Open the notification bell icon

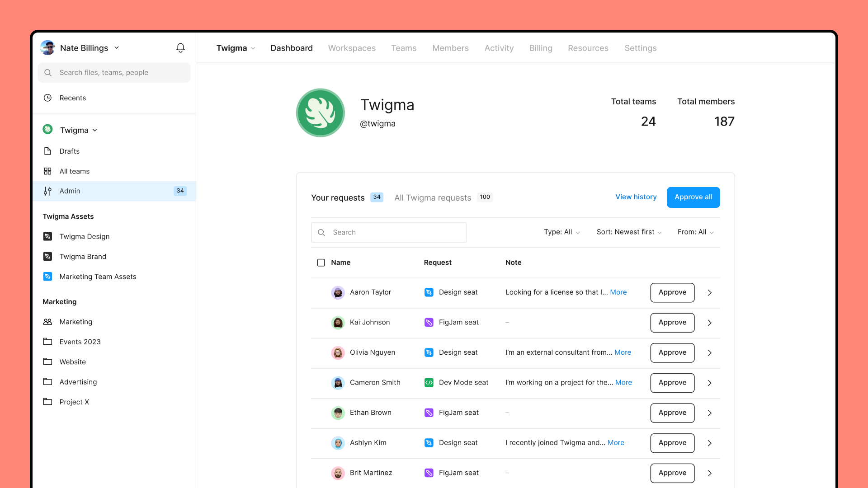180,48
